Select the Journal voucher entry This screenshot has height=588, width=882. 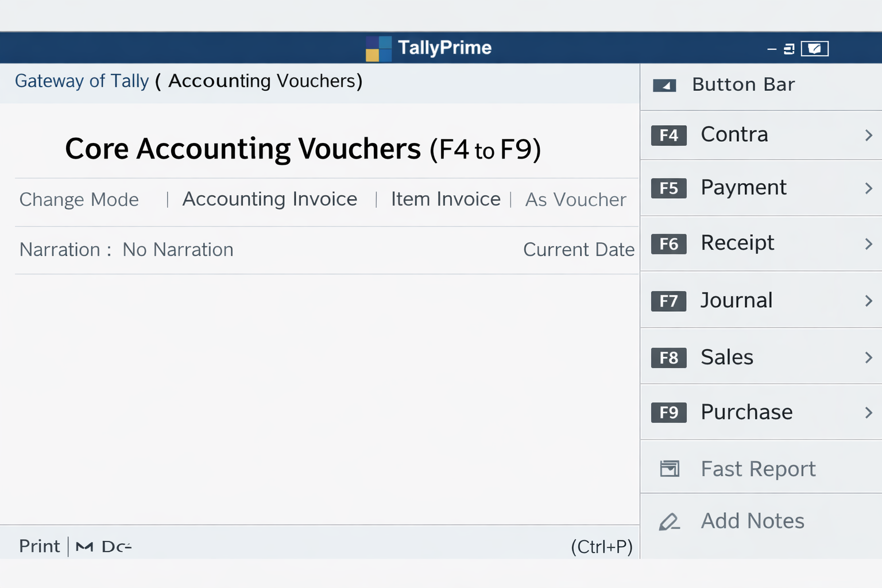(x=736, y=300)
